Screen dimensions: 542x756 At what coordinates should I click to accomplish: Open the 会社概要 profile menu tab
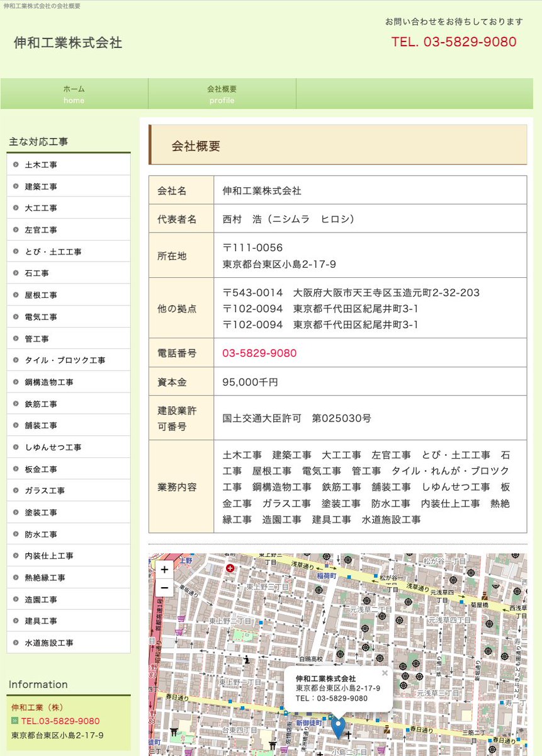(x=222, y=94)
